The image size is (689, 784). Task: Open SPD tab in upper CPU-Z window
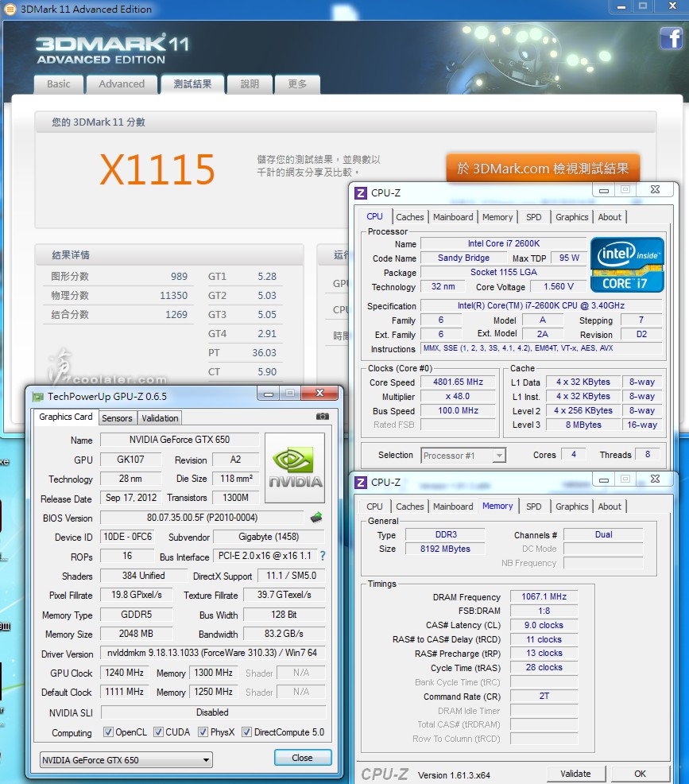[x=533, y=217]
